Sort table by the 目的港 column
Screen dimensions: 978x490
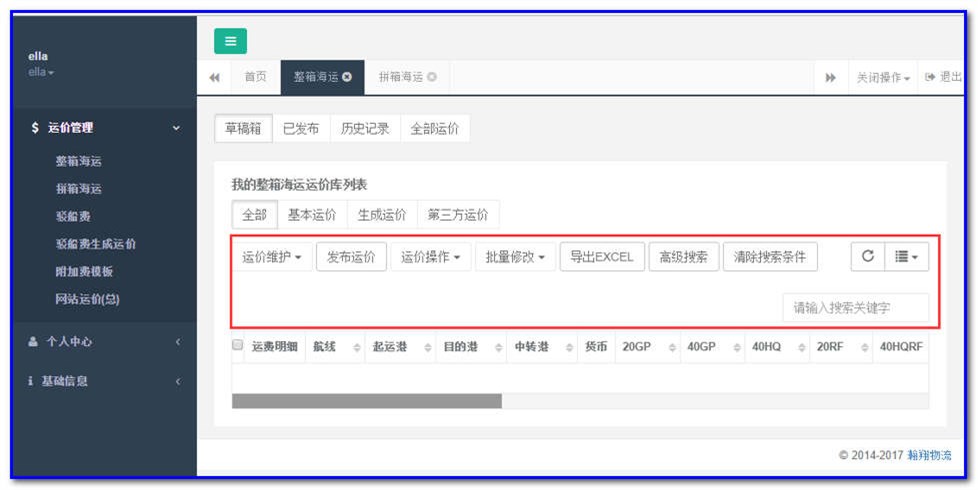[x=472, y=347]
